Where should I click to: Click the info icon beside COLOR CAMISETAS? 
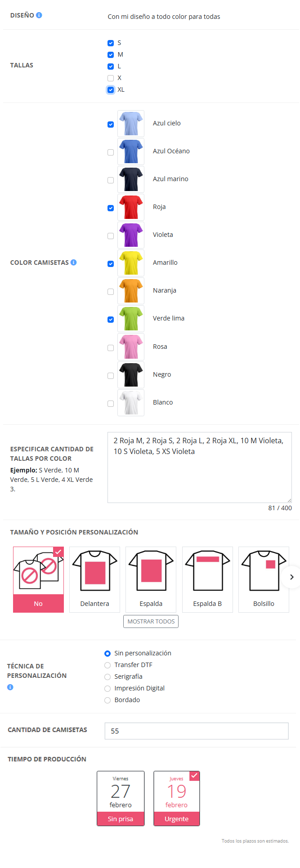(x=74, y=262)
